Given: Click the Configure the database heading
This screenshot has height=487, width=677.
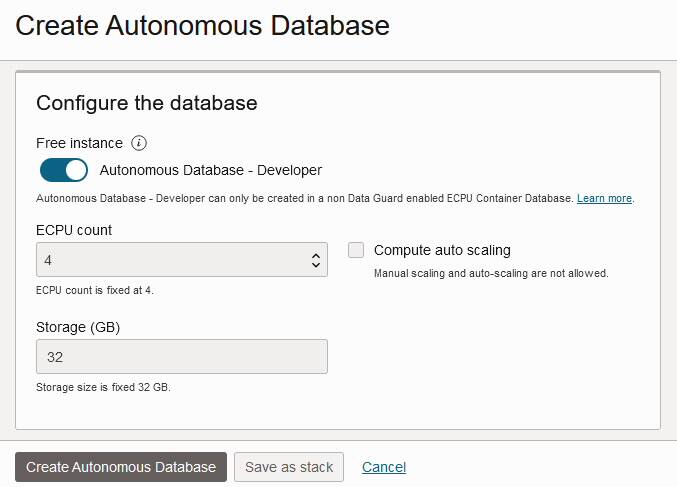Looking at the screenshot, I should click(x=147, y=103).
